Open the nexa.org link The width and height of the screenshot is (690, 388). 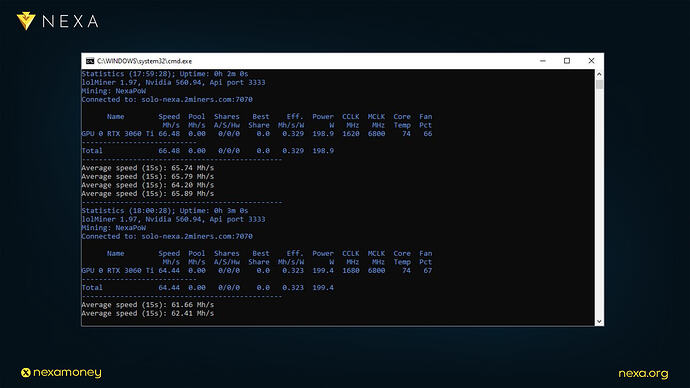643,373
